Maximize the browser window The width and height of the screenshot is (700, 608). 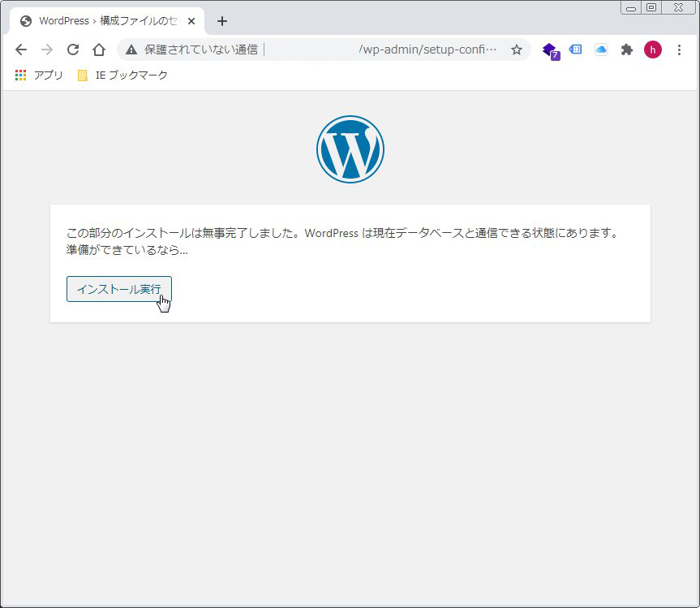coord(651,7)
